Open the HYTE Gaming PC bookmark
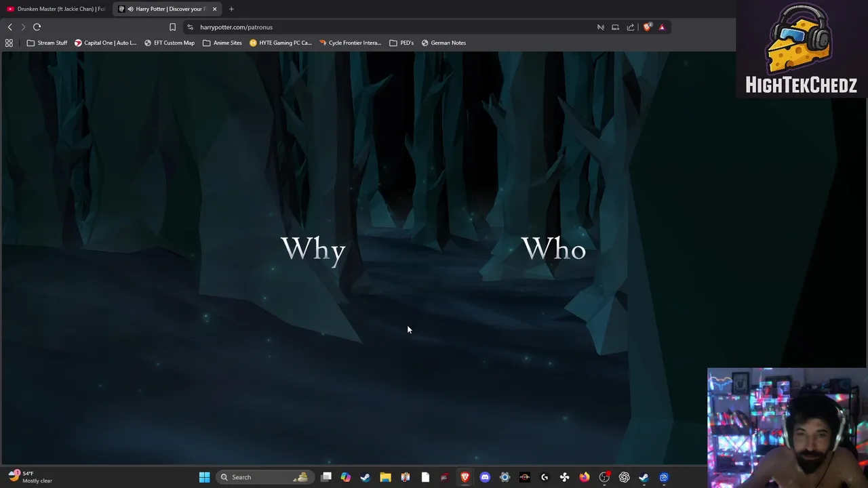Screen dimensions: 868x488 coord(280,43)
